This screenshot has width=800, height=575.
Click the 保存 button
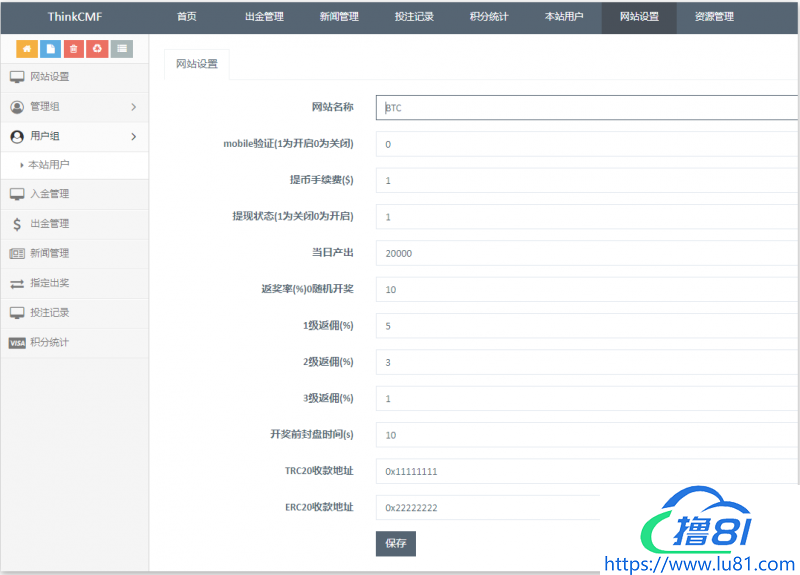(395, 543)
